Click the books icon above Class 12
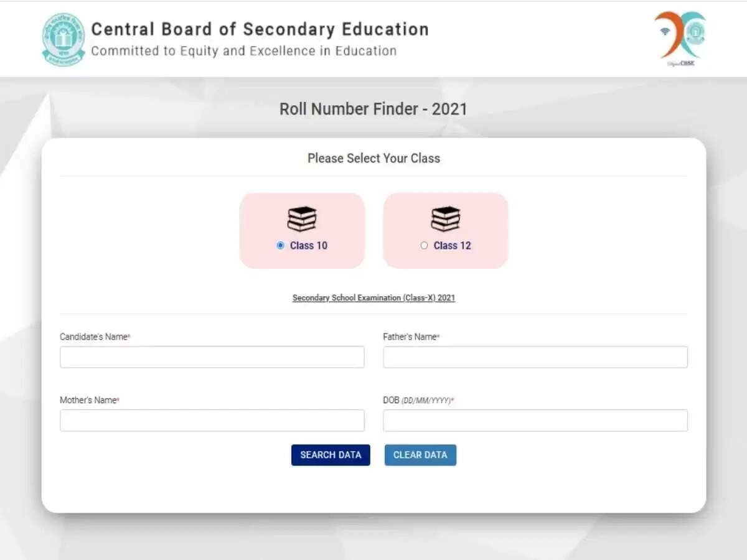Viewport: 747px width, 560px height. point(446,219)
